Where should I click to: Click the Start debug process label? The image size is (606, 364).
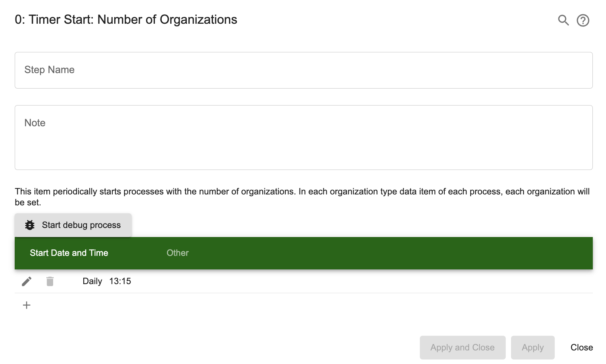tap(81, 225)
